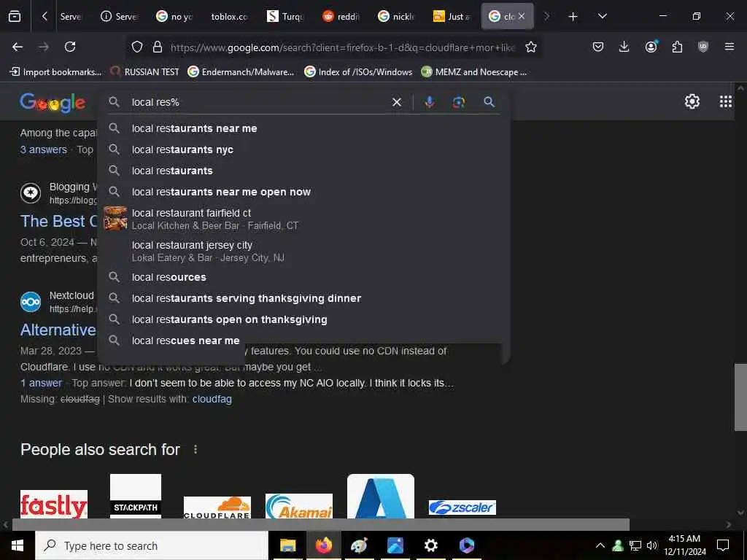Open the Google apps grid
This screenshot has height=560, width=747.
(726, 101)
